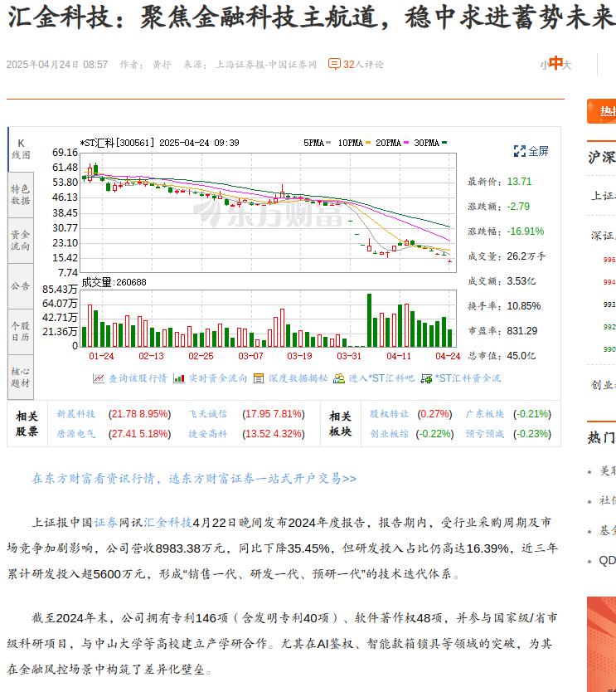Click the 01-24 date on chart axis

click(101, 356)
